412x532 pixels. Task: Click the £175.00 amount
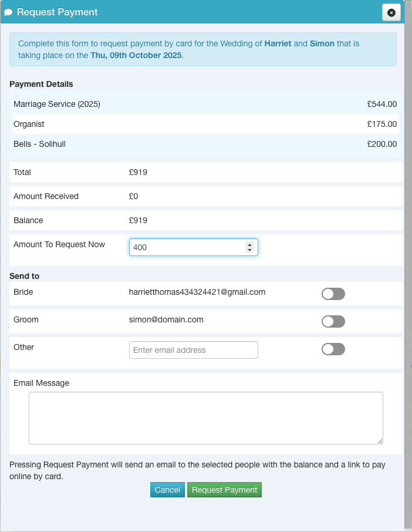click(382, 124)
